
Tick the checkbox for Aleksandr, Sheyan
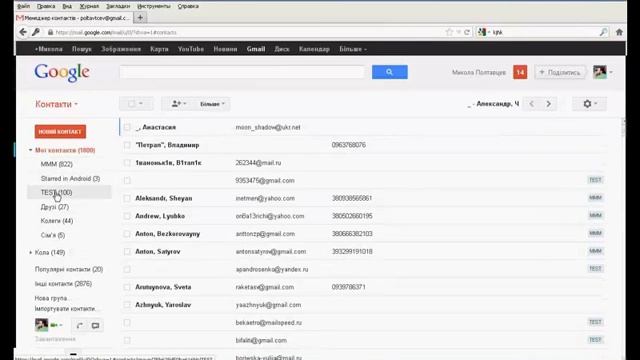[127, 198]
